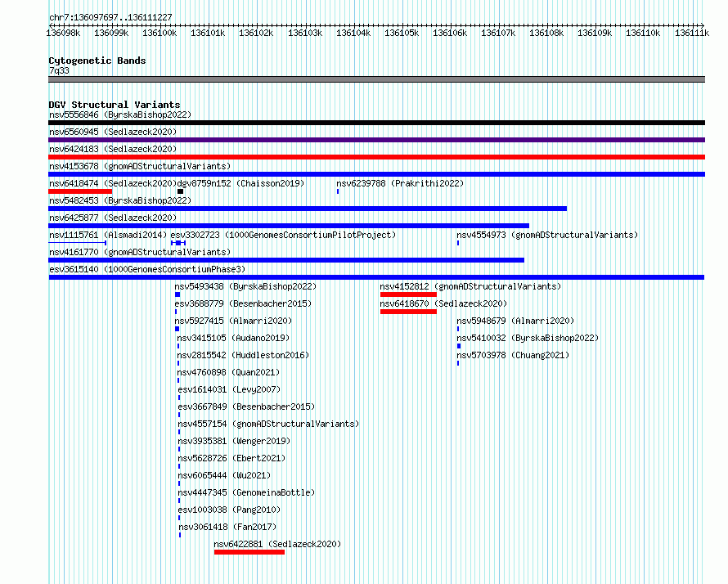Open nsv6560945 (Sedlazeck2020) variant label

click(113, 132)
